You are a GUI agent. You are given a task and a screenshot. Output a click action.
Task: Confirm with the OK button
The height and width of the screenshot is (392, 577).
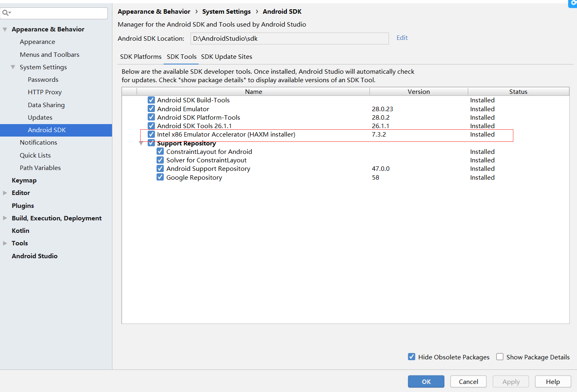(426, 382)
